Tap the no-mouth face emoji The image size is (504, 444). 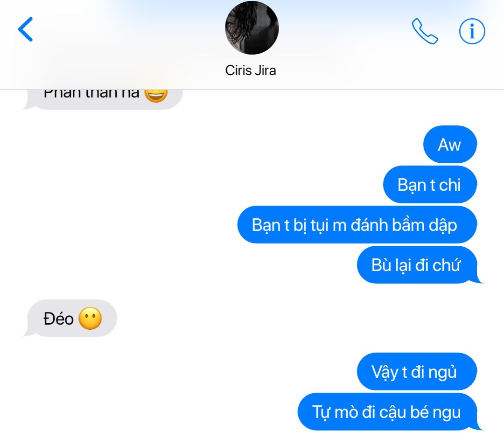click(x=90, y=319)
